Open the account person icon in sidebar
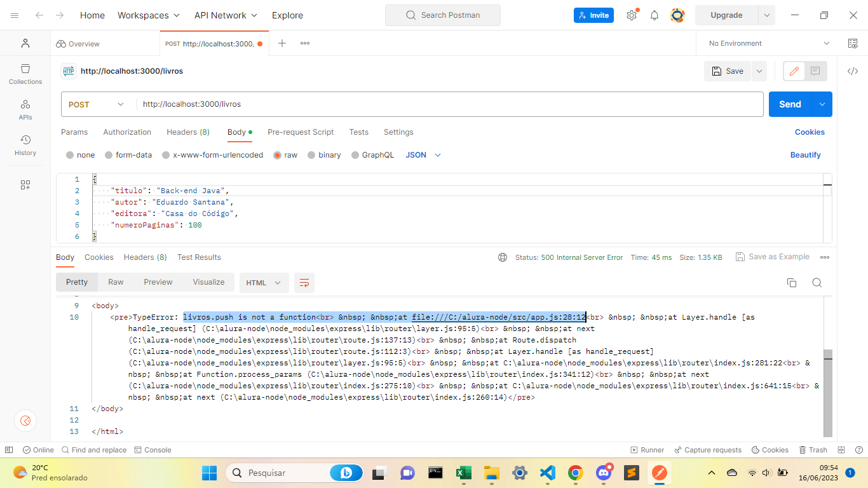 coord(25,43)
